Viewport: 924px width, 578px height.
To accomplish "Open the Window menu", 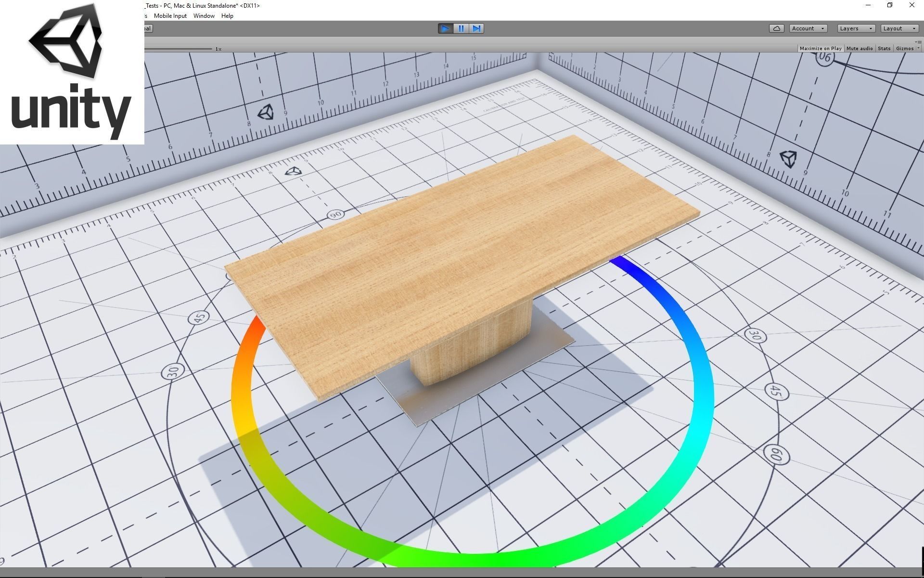I will (204, 16).
